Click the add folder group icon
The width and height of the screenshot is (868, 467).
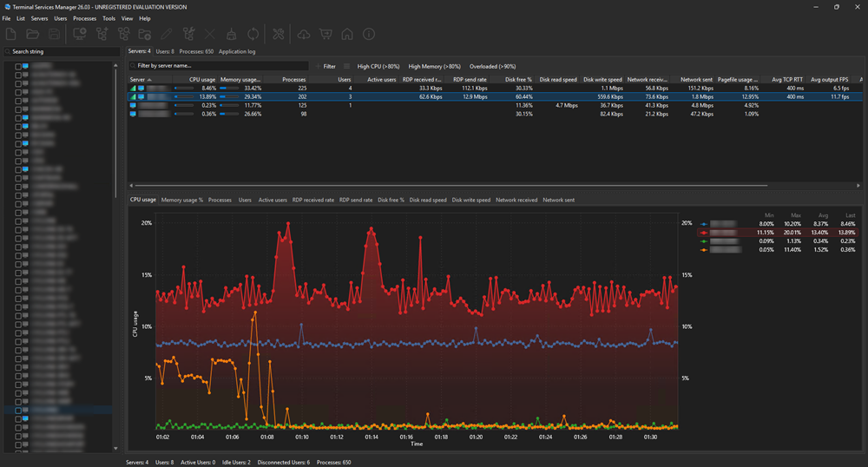144,35
